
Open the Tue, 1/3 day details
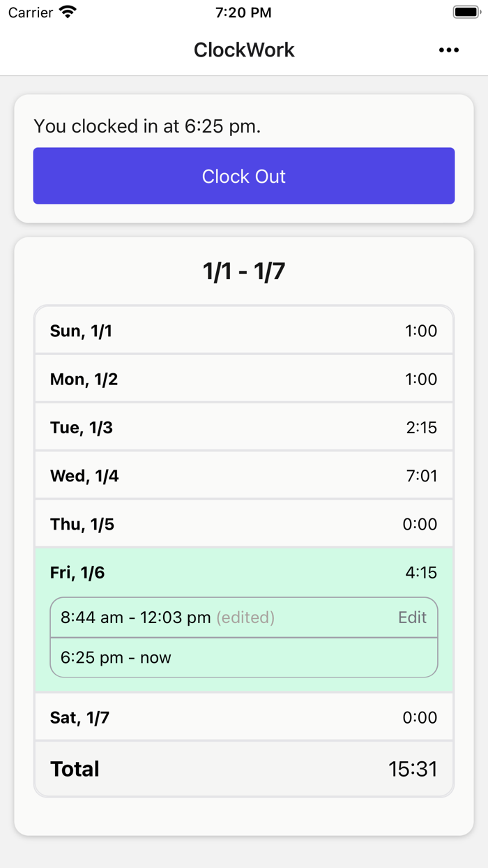(x=244, y=427)
